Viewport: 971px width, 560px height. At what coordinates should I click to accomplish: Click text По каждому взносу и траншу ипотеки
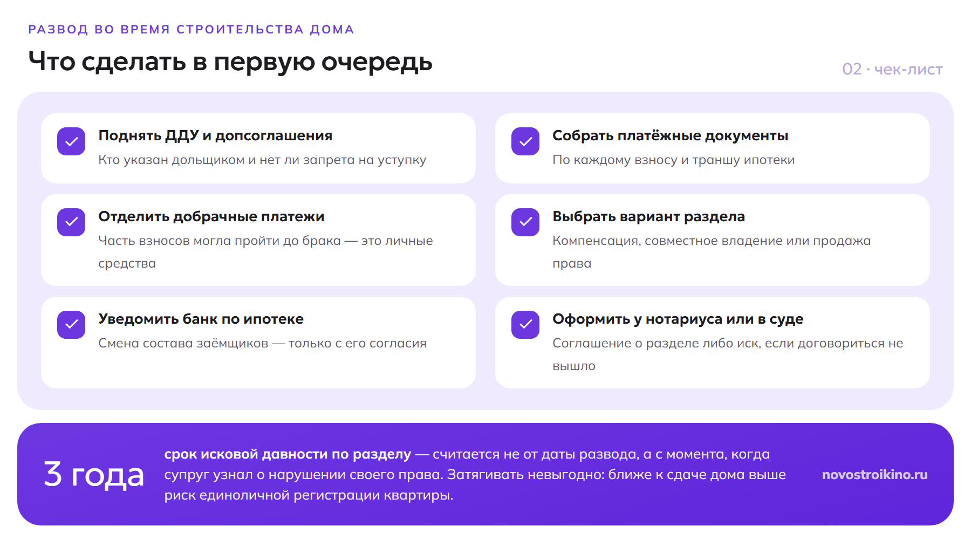[x=673, y=160]
